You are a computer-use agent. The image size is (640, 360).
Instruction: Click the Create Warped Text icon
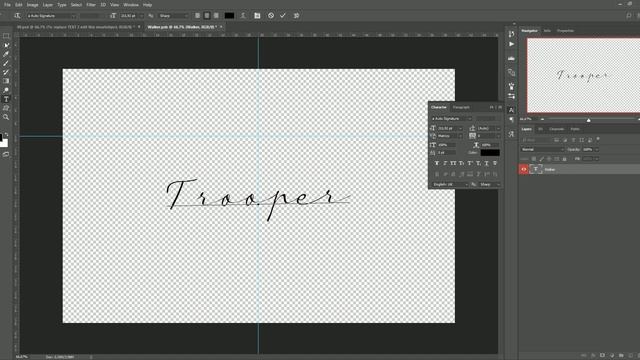pos(243,16)
